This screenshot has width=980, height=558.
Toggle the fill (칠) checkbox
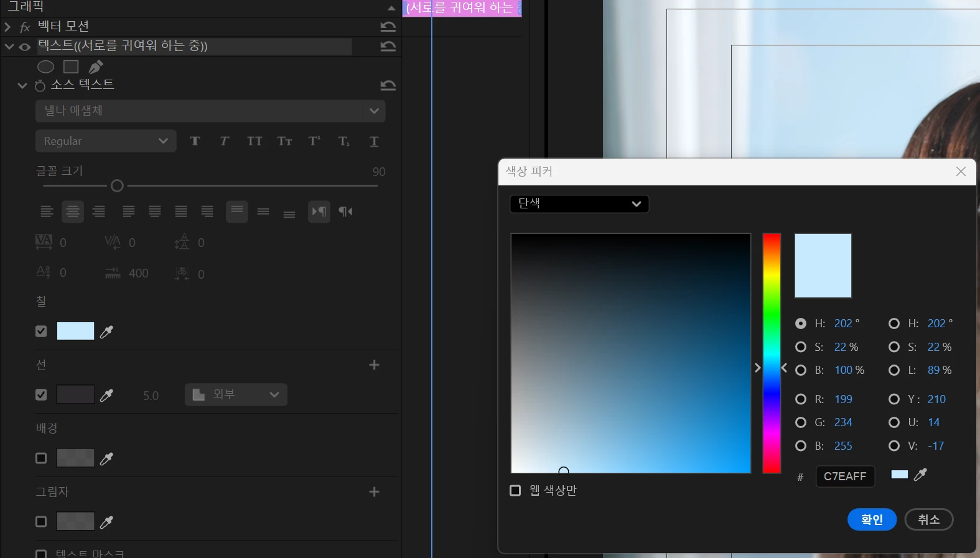tap(41, 332)
